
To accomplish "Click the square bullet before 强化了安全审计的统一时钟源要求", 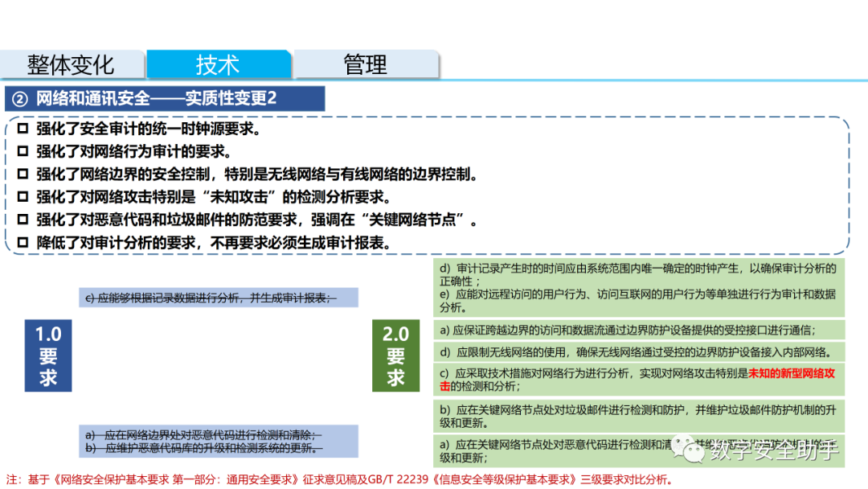I will pos(23,129).
